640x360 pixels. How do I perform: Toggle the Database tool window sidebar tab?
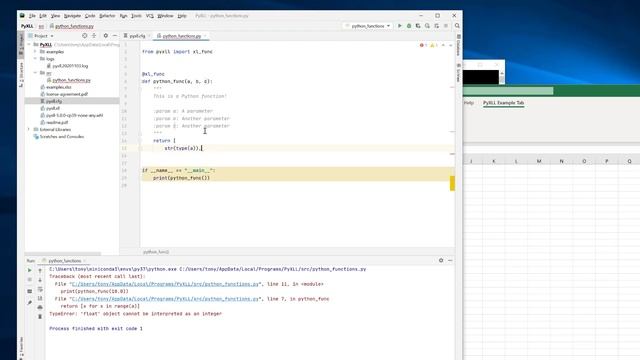459,45
